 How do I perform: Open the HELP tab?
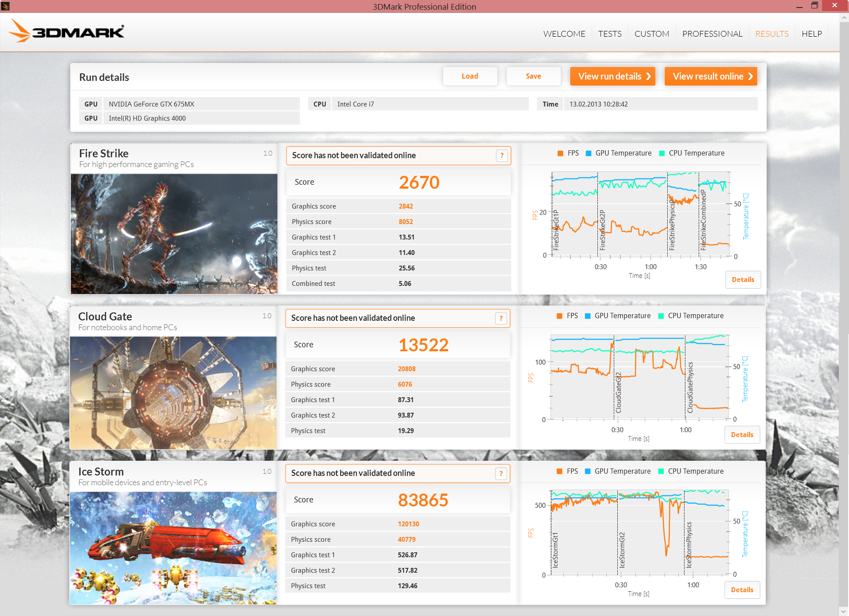coord(811,34)
